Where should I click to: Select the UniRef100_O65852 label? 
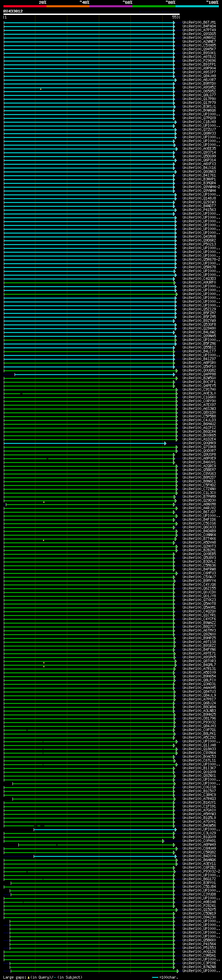[x=199, y=91]
